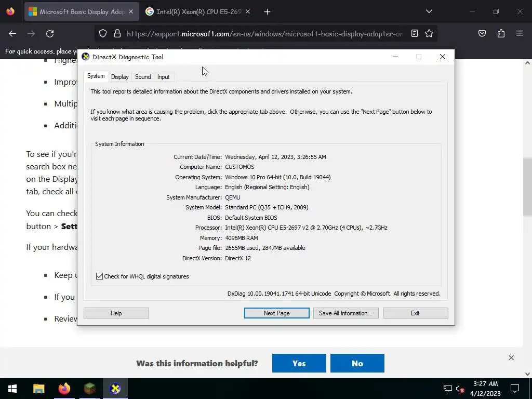The width and height of the screenshot is (532, 399).
Task: Click the Operating System value Windows 10 Pro
Action: (277, 177)
